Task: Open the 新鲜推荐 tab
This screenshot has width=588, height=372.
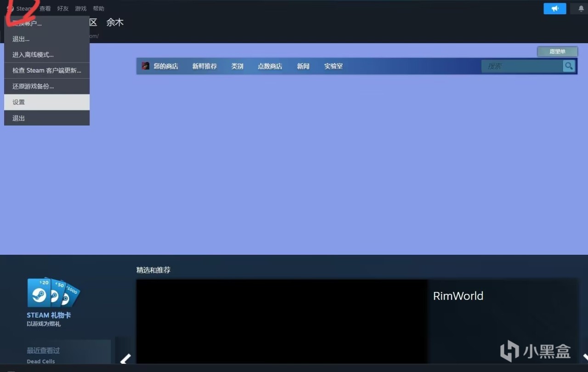Action: (204, 66)
